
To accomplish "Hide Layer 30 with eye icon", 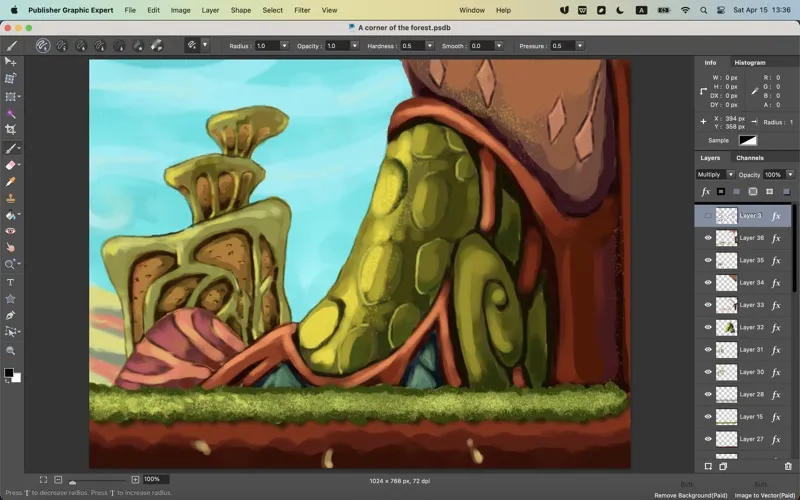I will (708, 372).
